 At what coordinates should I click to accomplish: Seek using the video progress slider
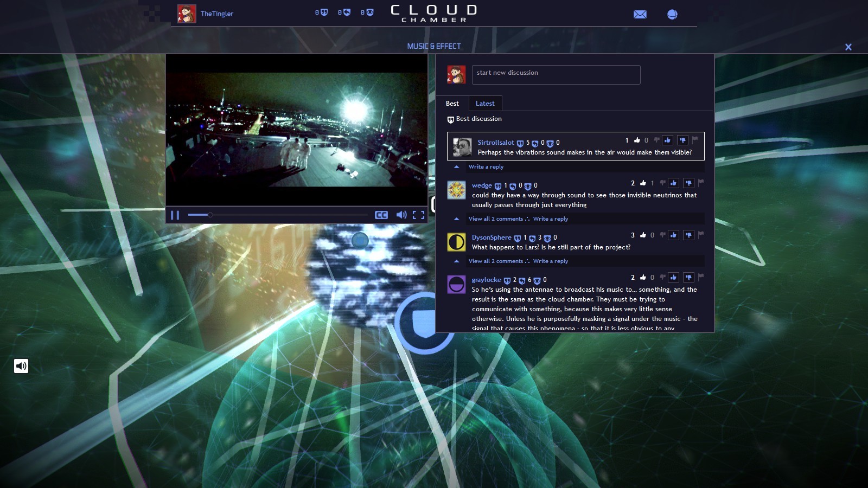[x=277, y=215]
